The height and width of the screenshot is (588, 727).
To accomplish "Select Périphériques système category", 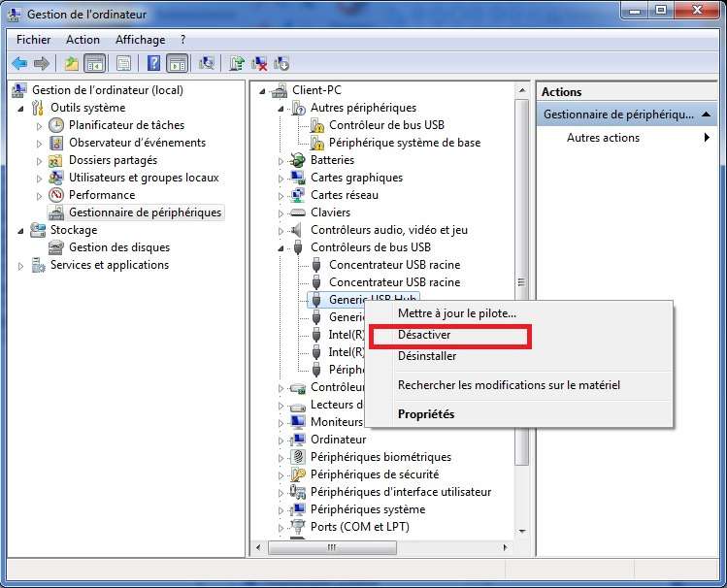I will pos(368,509).
